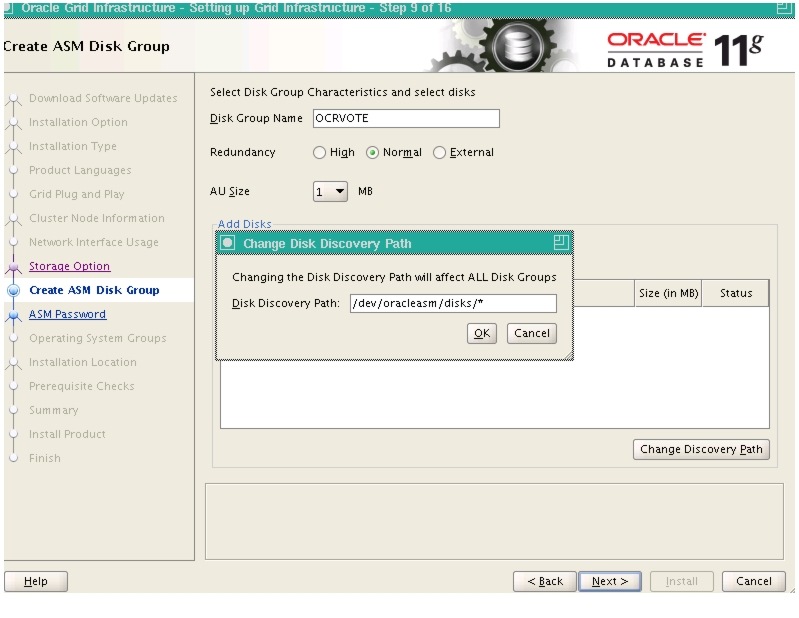This screenshot has width=799, height=618.
Task: Click the Finish step text
Action: pos(45,458)
